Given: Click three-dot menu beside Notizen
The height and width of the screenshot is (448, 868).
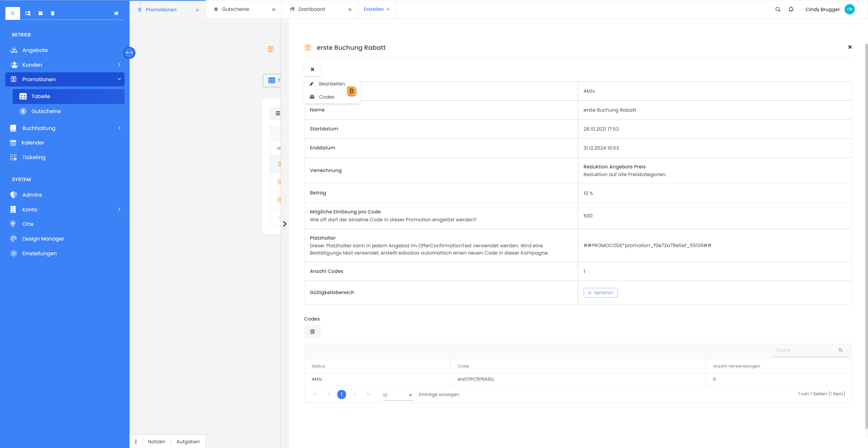Looking at the screenshot, I should [136, 441].
